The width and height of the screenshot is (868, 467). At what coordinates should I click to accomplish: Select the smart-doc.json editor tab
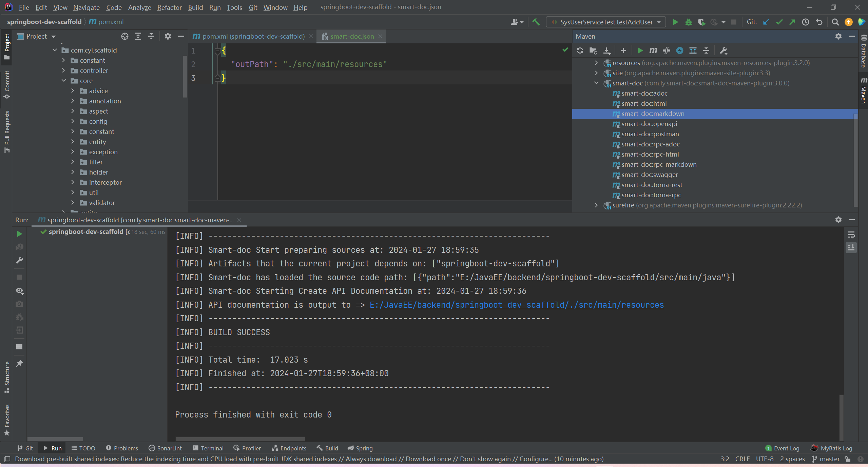(352, 36)
